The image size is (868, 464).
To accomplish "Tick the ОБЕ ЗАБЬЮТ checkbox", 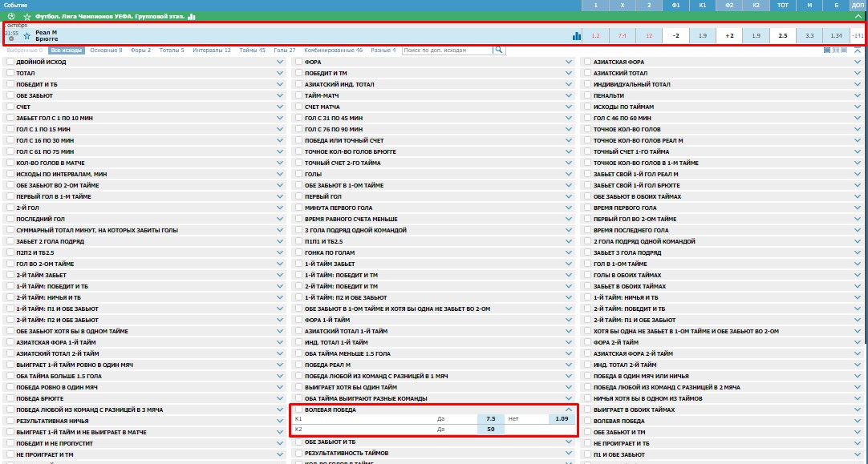I will tap(10, 95).
